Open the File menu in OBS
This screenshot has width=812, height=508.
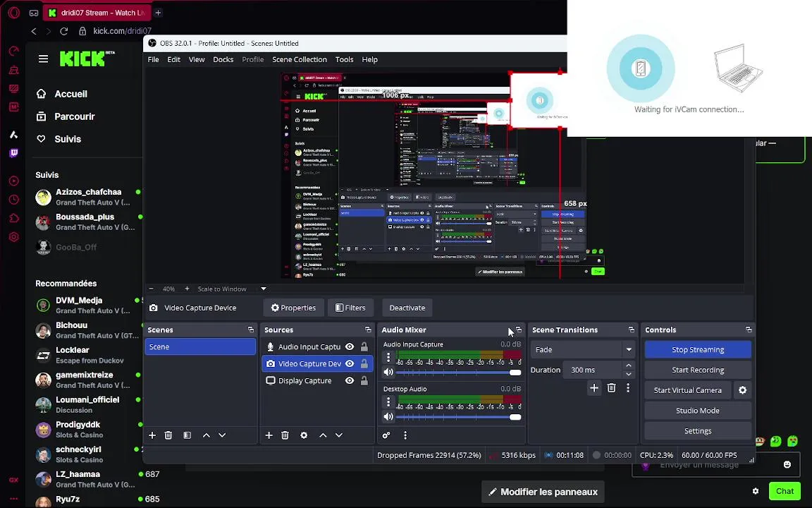click(x=153, y=59)
